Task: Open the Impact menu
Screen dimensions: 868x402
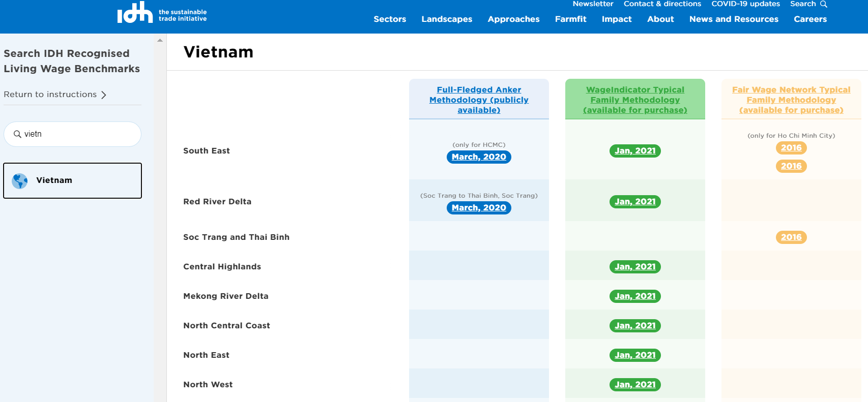Action: (617, 19)
